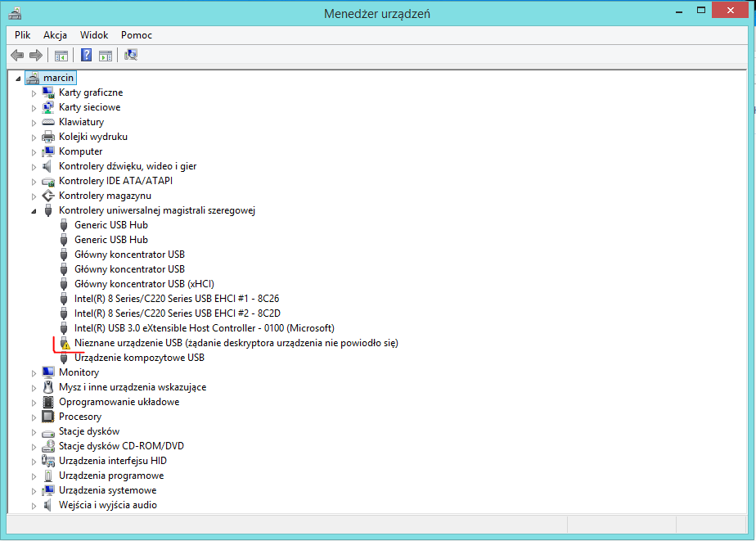Expand the Klawiatury category
756x541 pixels.
coord(34,123)
